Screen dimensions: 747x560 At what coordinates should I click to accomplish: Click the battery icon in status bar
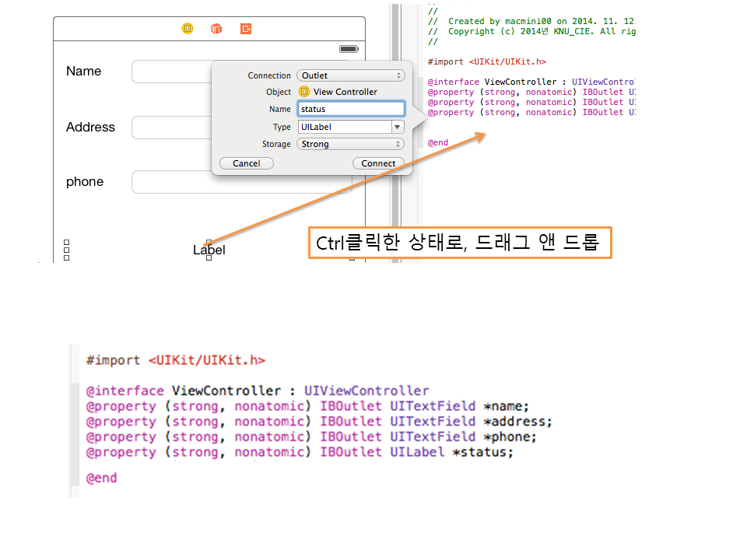pos(349,49)
